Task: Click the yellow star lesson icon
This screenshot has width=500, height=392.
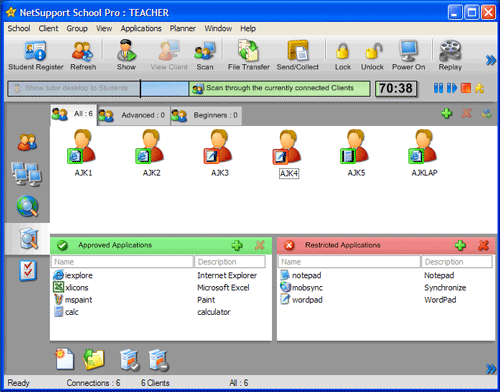Action: pos(480,88)
